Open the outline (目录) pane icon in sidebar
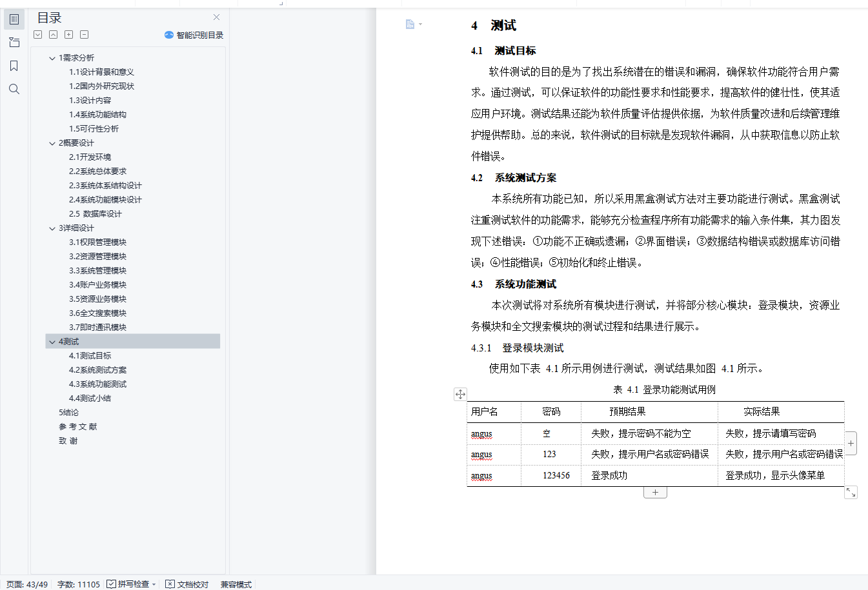Image resolution: width=868 pixels, height=590 pixels. click(x=14, y=19)
